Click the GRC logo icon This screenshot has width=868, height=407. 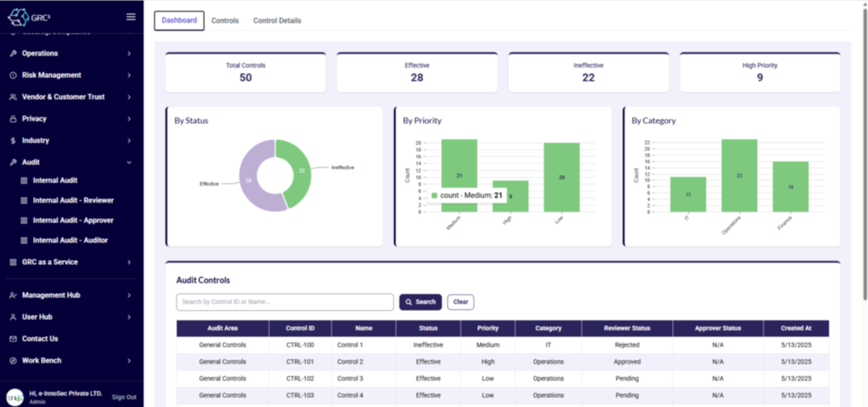pyautogui.click(x=19, y=17)
